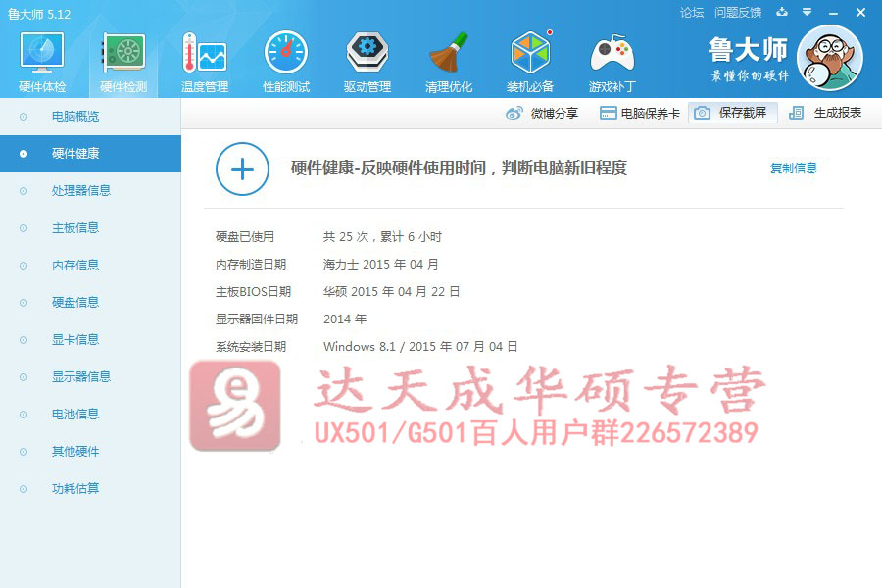Click the round plus health icon

pyautogui.click(x=242, y=169)
